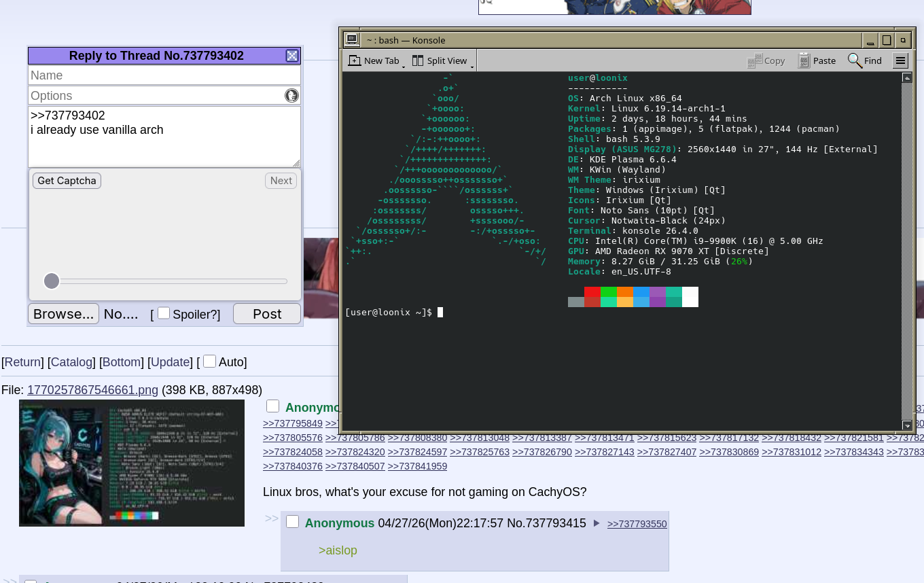Follow backlink >>737824320

[355, 452]
